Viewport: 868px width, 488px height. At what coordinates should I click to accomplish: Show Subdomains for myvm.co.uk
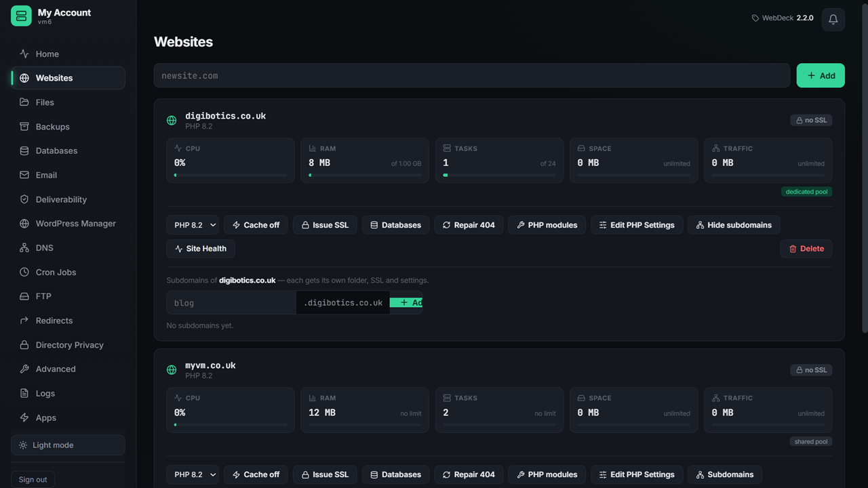point(725,474)
